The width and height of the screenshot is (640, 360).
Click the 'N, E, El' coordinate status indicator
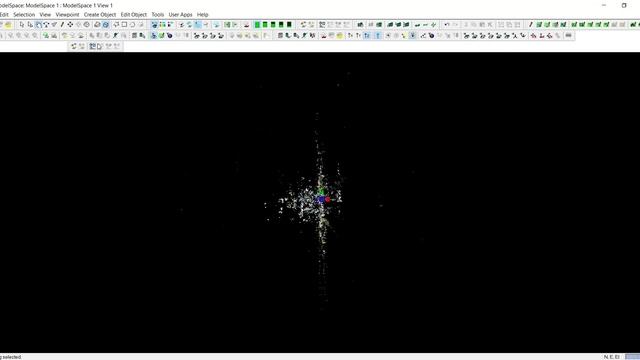611,357
